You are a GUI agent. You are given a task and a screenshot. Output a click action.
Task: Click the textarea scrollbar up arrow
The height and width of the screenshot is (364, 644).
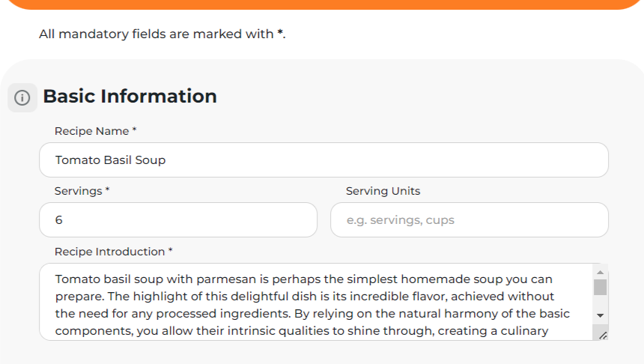click(600, 272)
